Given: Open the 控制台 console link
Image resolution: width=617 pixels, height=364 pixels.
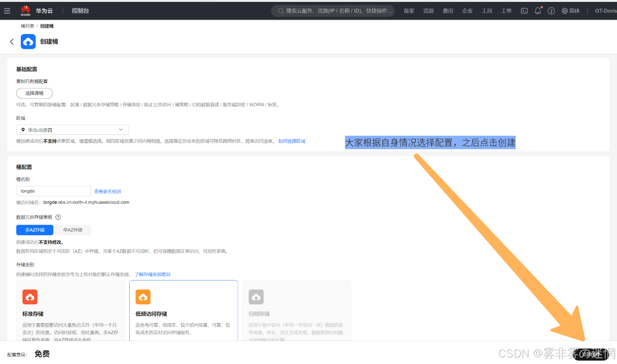Looking at the screenshot, I should point(80,11).
